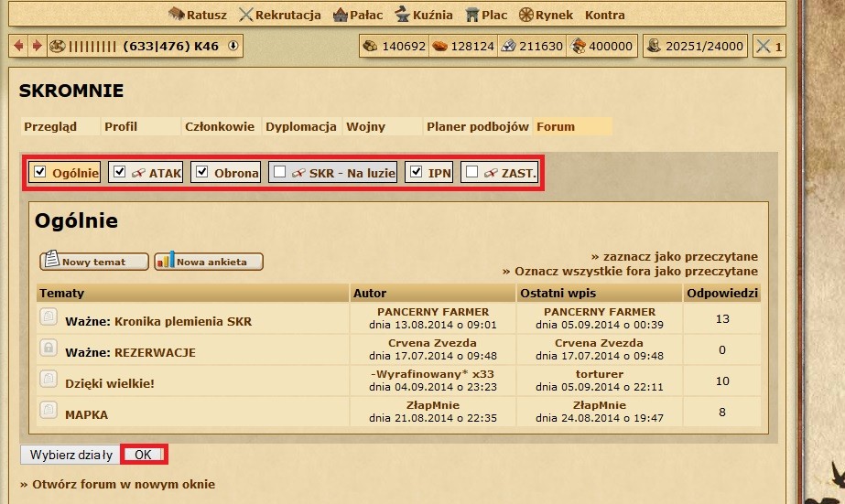Click wood resource icon near 140692

point(370,47)
